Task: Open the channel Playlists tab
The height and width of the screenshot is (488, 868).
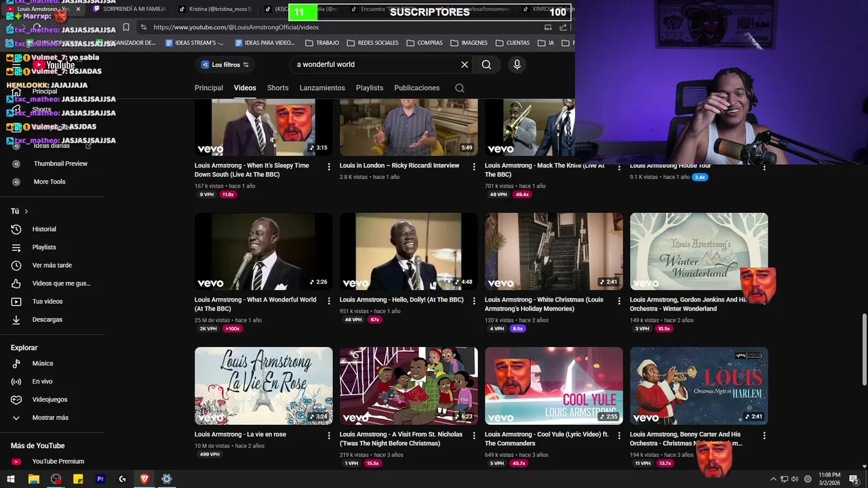Action: click(x=370, y=88)
